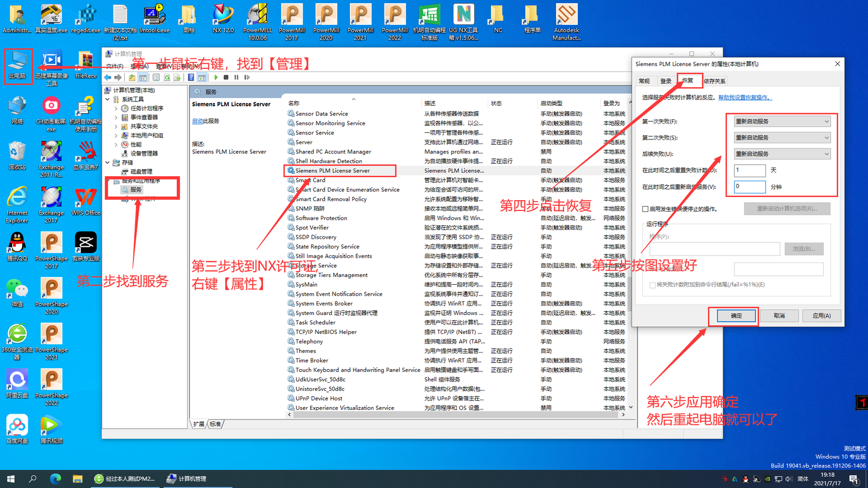
Task: Open File Explorer from the taskbar
Action: (78, 479)
